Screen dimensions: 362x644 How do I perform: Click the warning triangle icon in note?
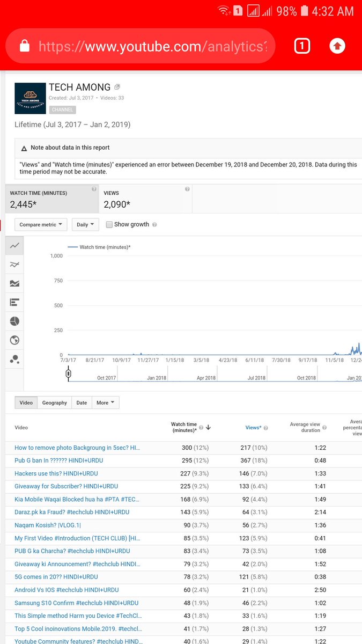click(24, 148)
